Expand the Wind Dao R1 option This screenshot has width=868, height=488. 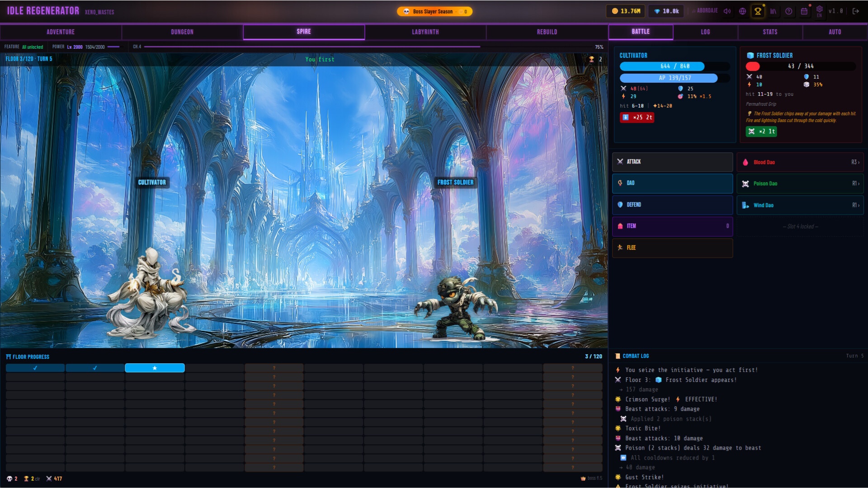click(800, 205)
